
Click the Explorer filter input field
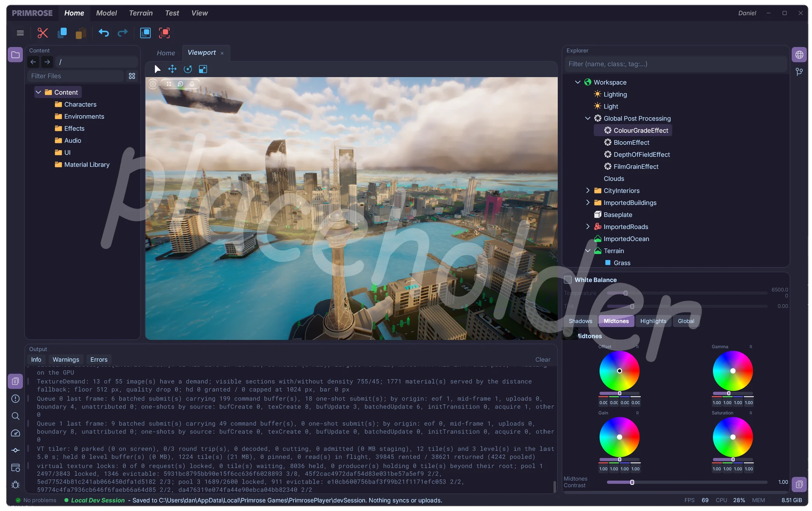pyautogui.click(x=675, y=64)
